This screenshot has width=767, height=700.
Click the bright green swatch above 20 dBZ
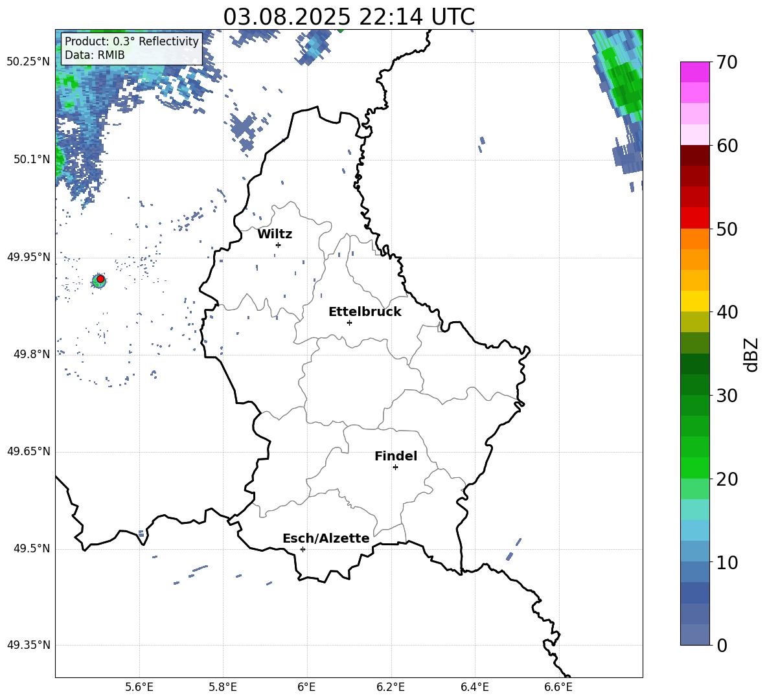click(694, 468)
